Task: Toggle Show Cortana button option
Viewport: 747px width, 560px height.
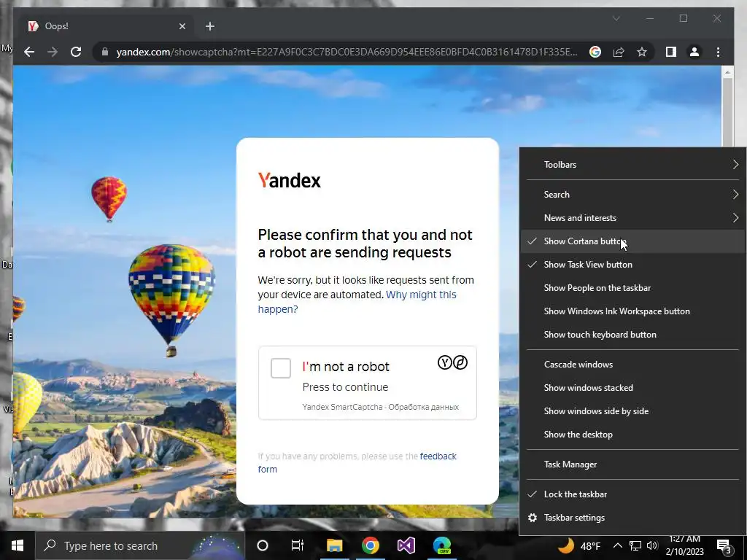Action: click(632, 241)
